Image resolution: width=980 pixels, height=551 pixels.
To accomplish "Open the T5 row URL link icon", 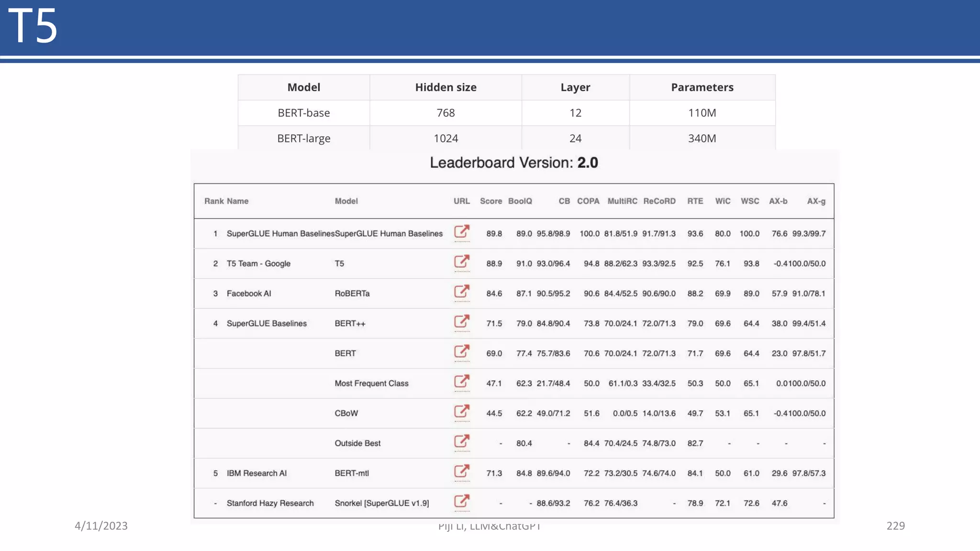I will click(462, 262).
